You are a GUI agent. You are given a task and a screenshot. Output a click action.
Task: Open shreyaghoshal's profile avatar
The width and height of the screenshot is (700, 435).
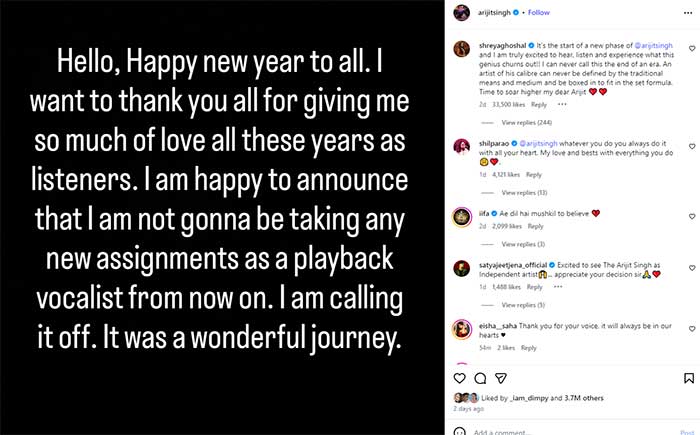click(x=461, y=50)
